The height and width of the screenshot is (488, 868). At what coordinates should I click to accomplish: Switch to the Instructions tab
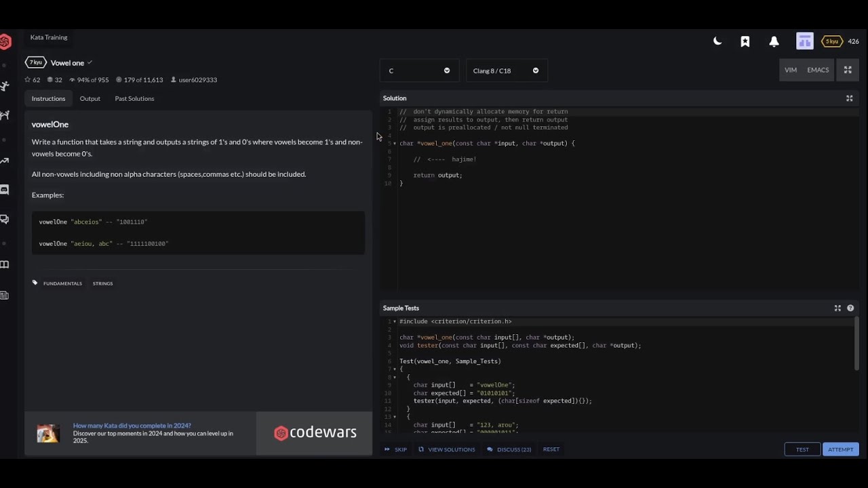point(48,98)
